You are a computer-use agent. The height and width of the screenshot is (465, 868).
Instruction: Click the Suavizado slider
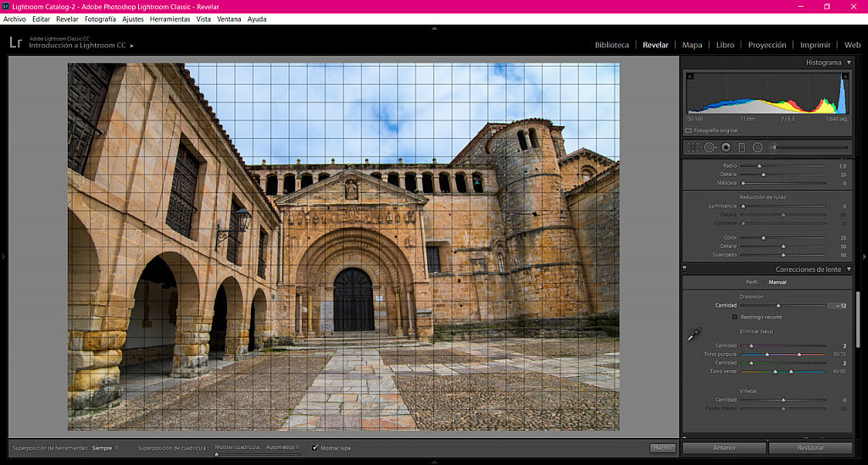pos(782,255)
